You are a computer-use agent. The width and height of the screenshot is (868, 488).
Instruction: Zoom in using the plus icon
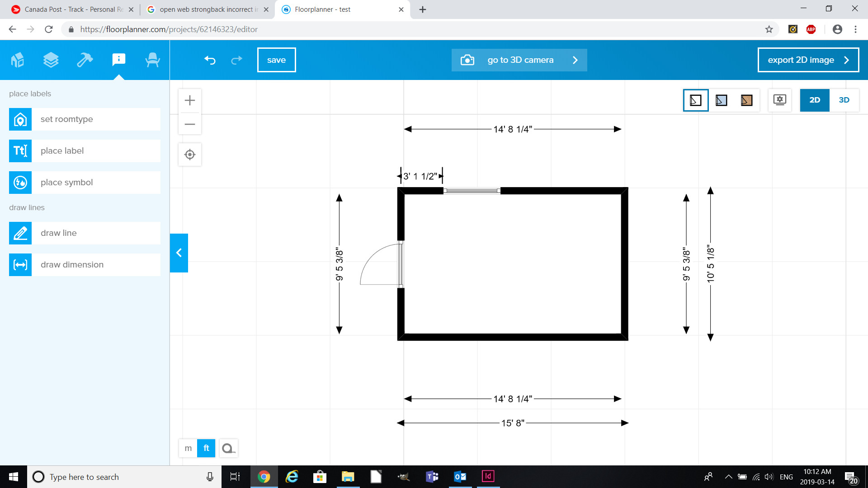point(190,100)
